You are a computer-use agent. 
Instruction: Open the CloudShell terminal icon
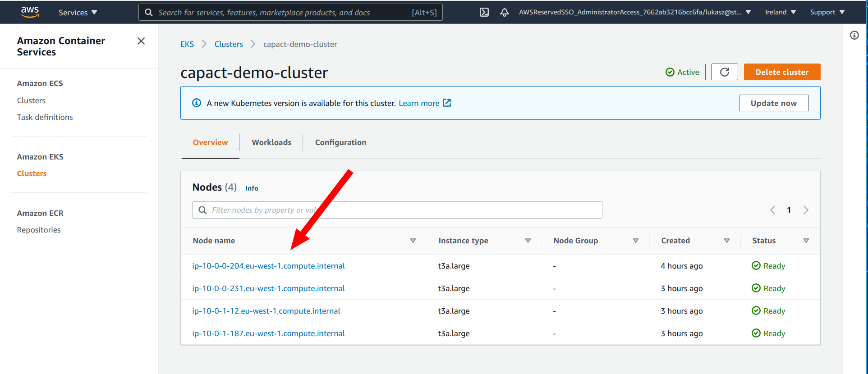(x=484, y=12)
